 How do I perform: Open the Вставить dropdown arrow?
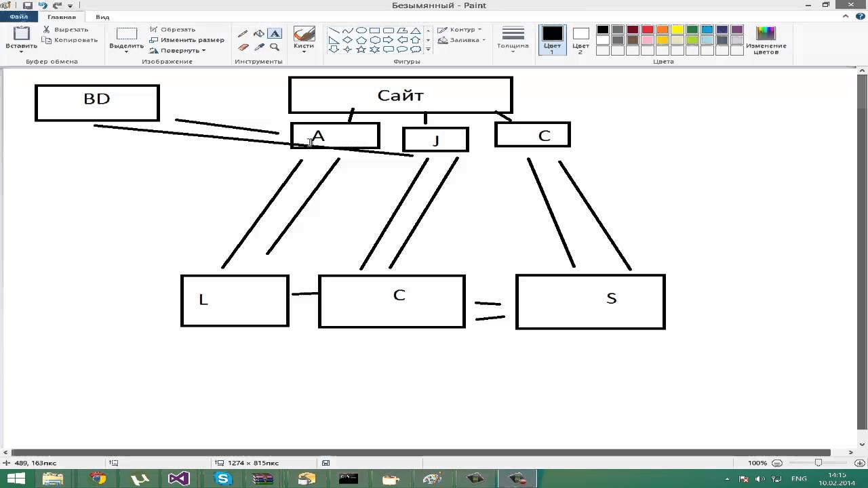pyautogui.click(x=21, y=52)
